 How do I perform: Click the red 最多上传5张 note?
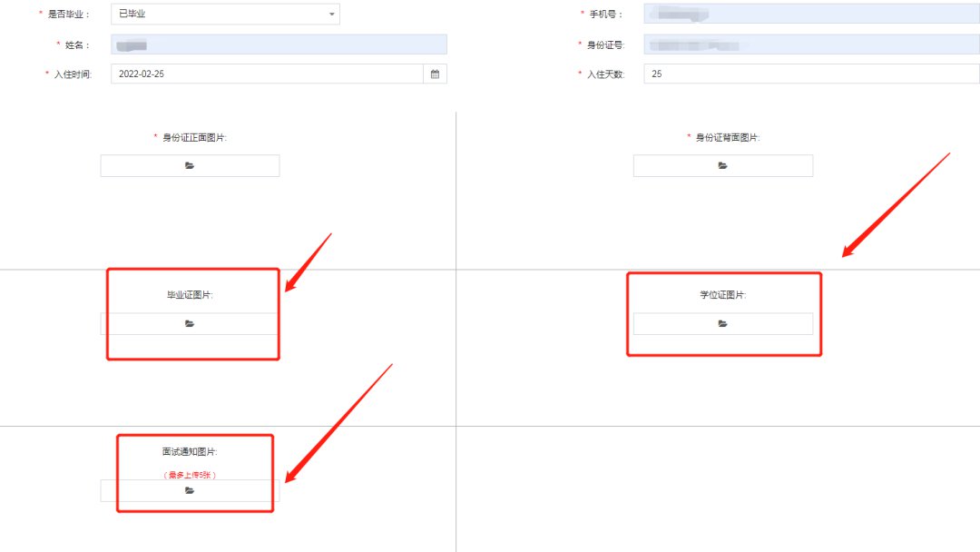click(x=190, y=475)
